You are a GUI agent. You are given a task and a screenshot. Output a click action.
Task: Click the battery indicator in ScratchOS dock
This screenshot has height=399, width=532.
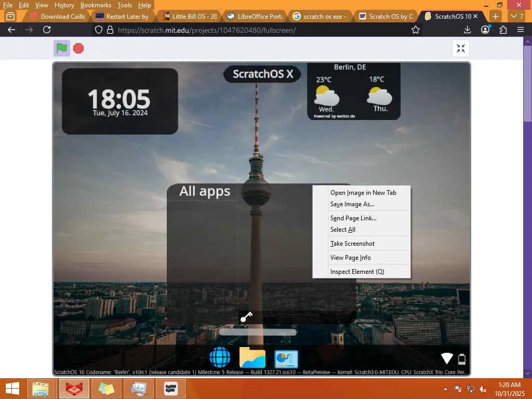[462, 358]
